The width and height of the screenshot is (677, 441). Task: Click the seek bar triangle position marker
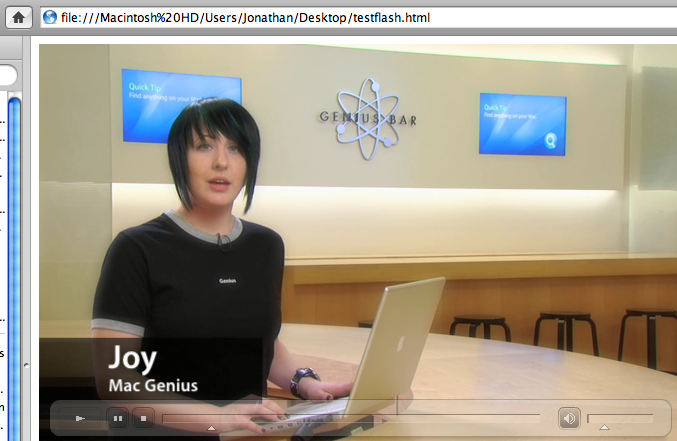click(211, 428)
